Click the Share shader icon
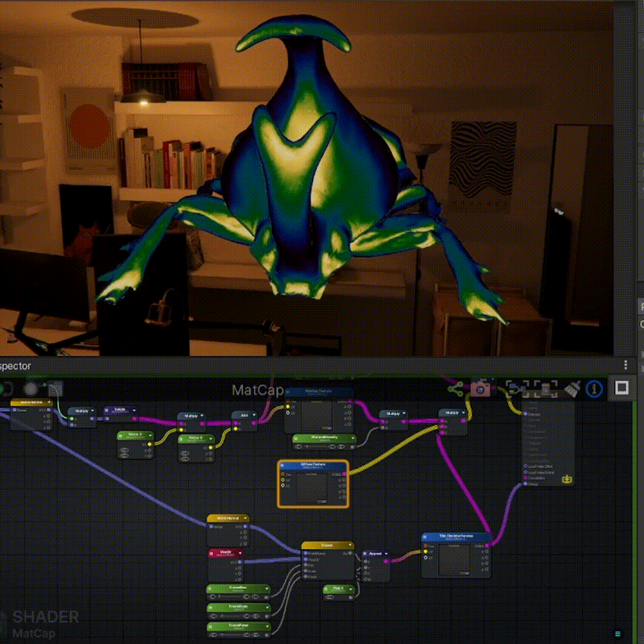 click(456, 389)
